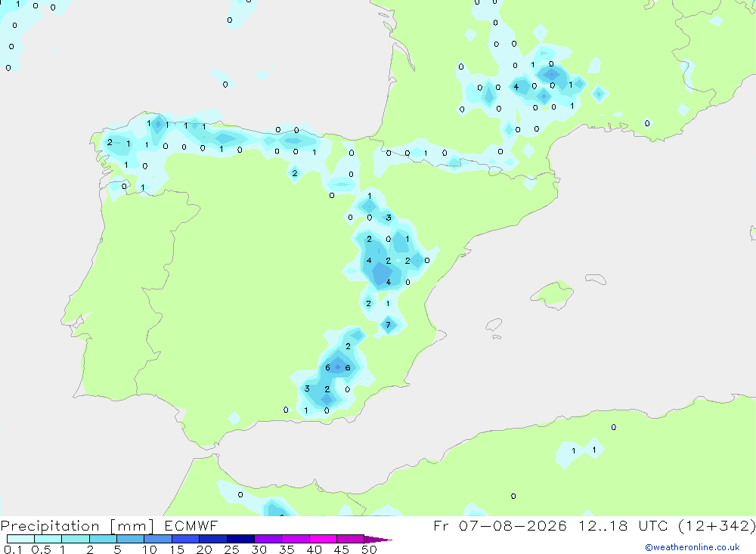Pick the 0.1–0.5 mm legend swatch

[x=20, y=539]
